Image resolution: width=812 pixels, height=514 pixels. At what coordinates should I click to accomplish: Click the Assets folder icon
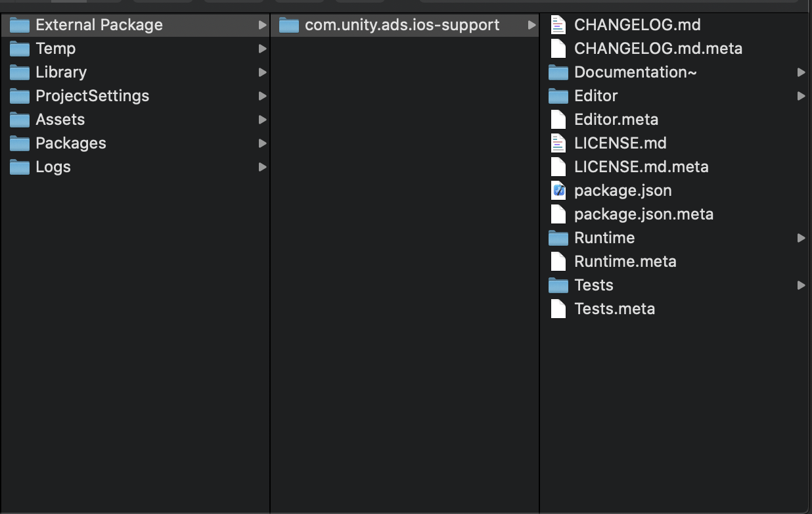pyautogui.click(x=20, y=120)
